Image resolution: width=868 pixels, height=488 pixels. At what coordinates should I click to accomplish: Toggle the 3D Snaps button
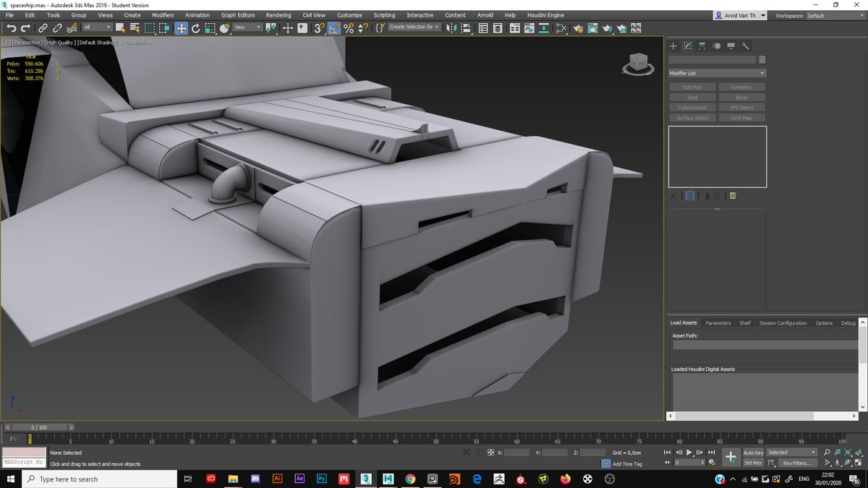[x=319, y=28]
